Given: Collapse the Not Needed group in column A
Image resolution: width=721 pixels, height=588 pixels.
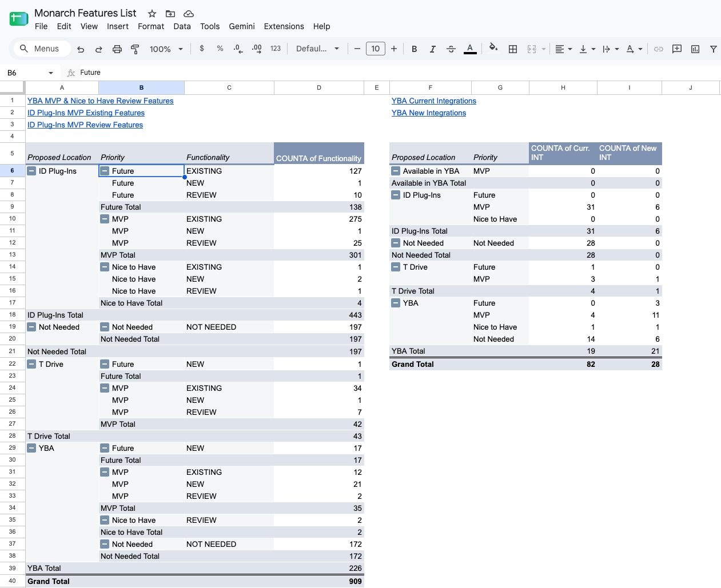Looking at the screenshot, I should click(32, 327).
